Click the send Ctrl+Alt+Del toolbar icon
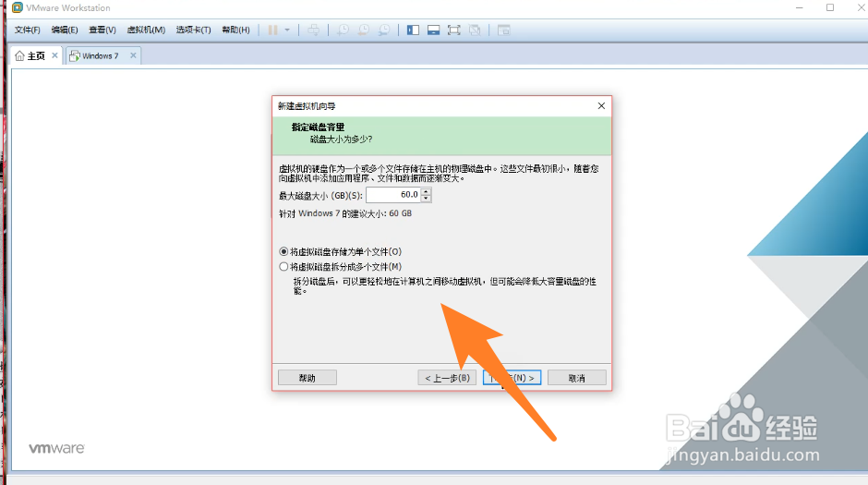This screenshot has height=485, width=868. 313,30
